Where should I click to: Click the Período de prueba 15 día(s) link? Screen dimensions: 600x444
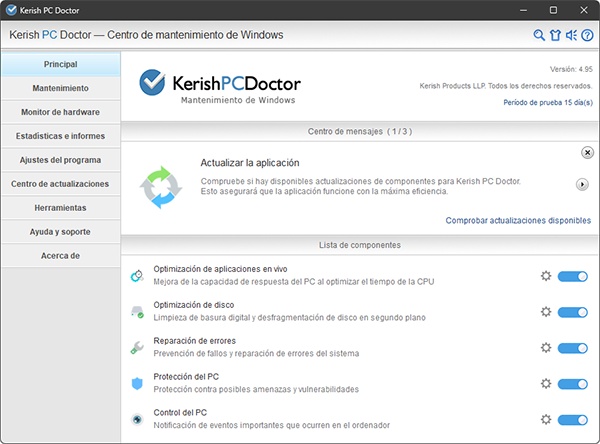pyautogui.click(x=548, y=103)
